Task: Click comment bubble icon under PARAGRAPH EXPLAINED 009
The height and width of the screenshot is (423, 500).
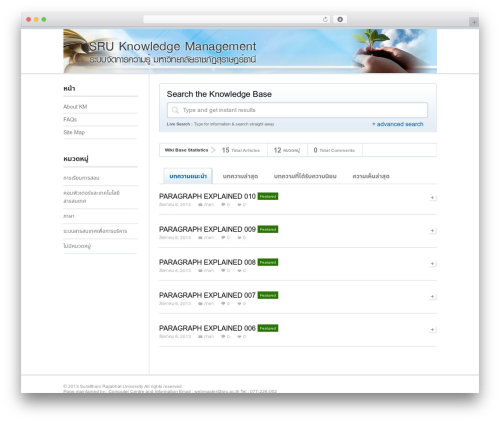Action: pos(223,238)
